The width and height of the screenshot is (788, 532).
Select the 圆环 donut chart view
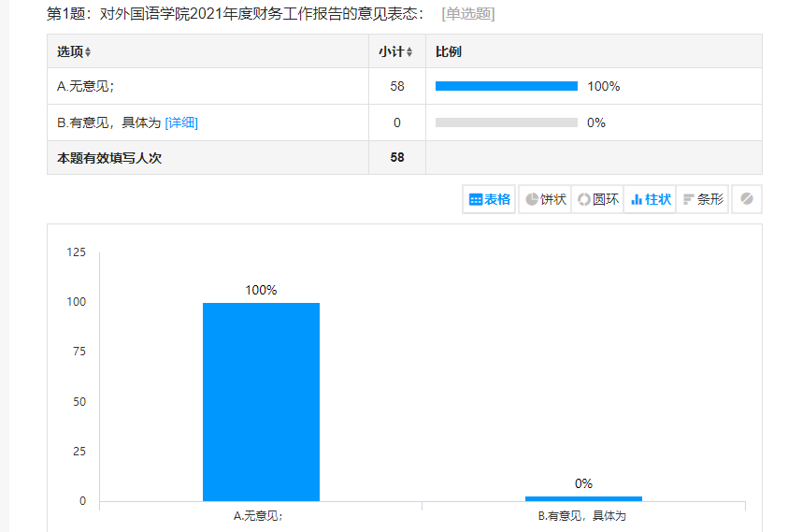(597, 199)
